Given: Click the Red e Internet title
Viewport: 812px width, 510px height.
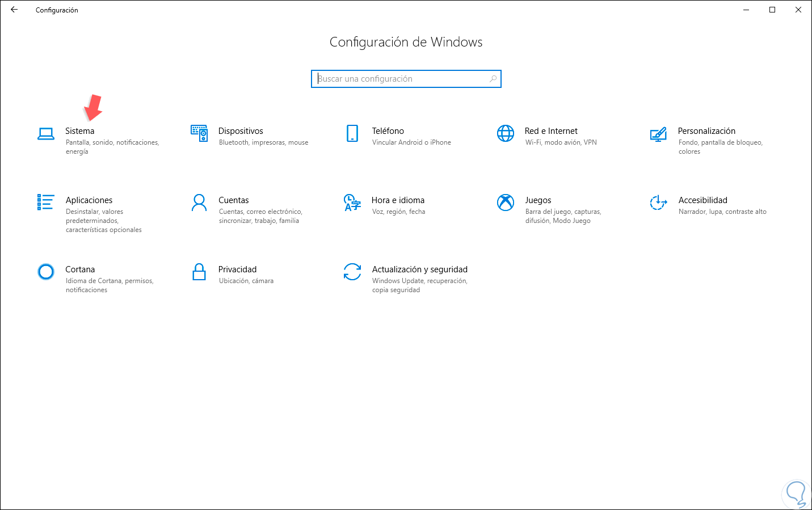Looking at the screenshot, I should [x=551, y=131].
